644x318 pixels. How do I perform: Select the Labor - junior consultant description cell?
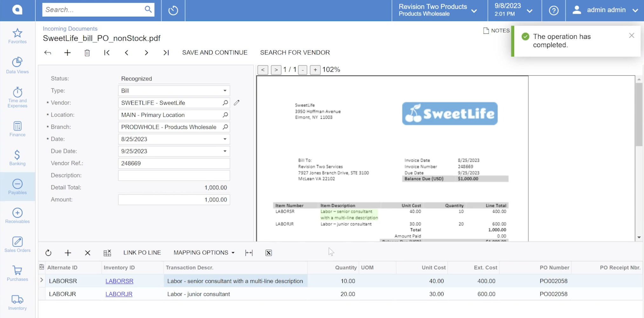236,294
